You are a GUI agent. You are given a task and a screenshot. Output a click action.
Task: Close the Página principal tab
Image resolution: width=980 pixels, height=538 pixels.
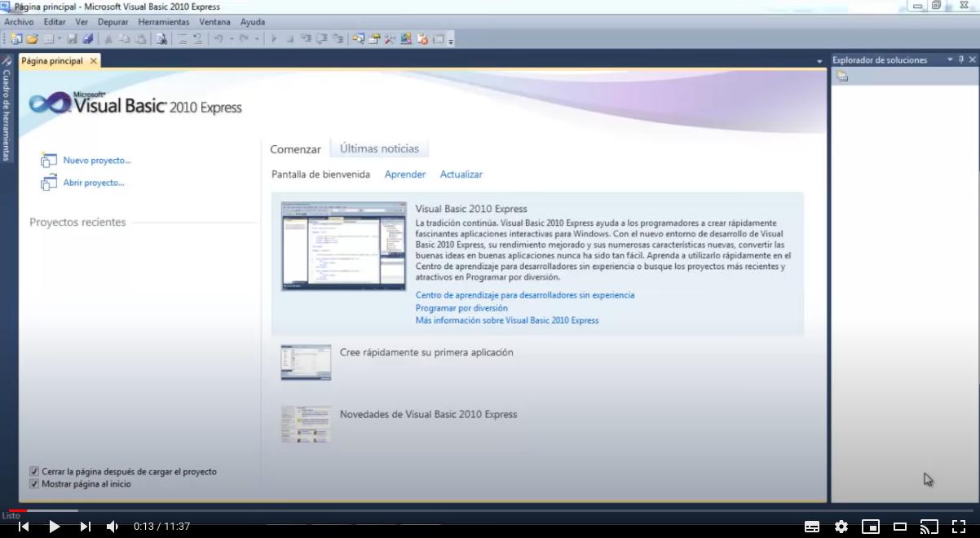94,61
